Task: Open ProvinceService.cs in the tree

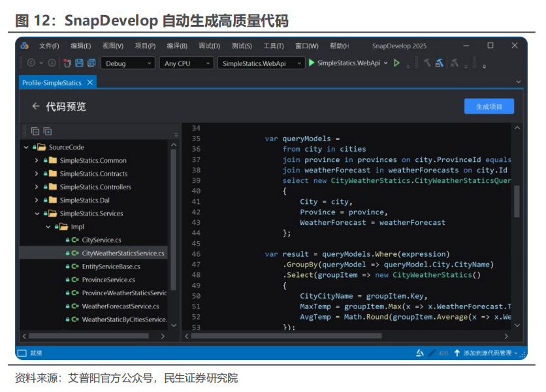Action: [x=108, y=280]
